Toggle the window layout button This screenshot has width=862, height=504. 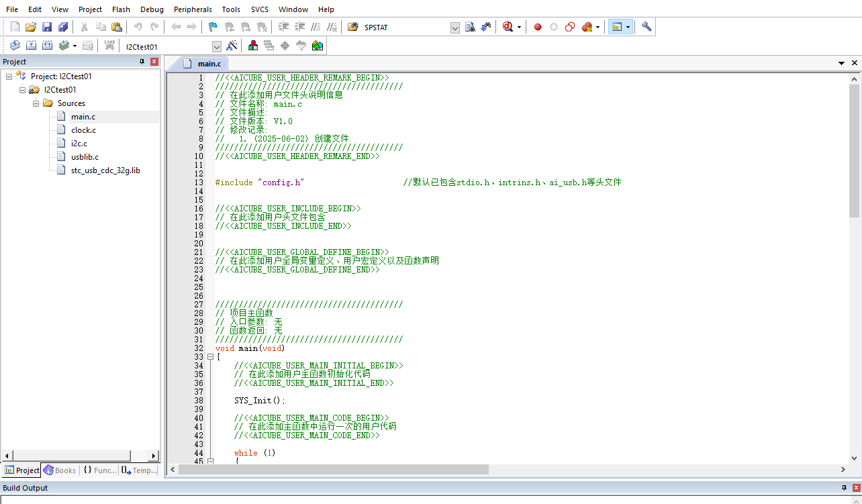[x=617, y=27]
